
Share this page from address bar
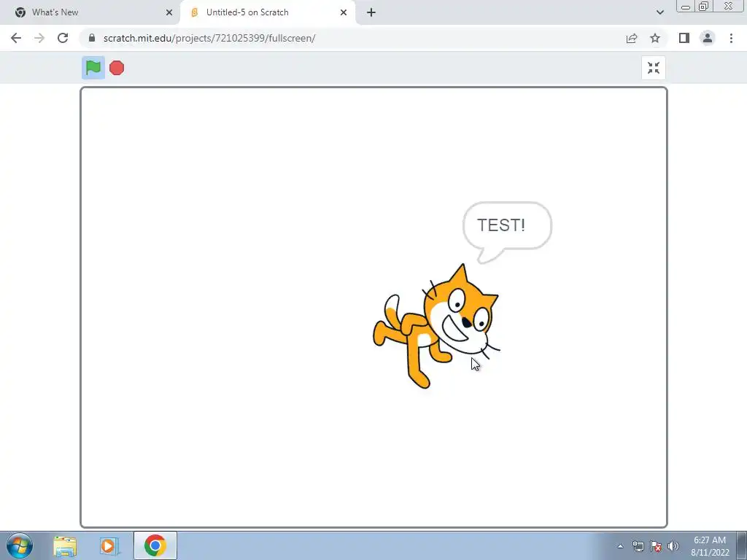tap(632, 38)
